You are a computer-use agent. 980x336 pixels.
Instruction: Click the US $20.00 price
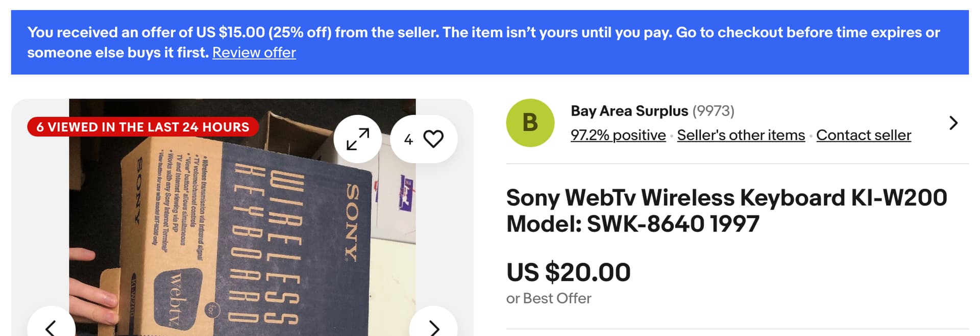coord(568,272)
